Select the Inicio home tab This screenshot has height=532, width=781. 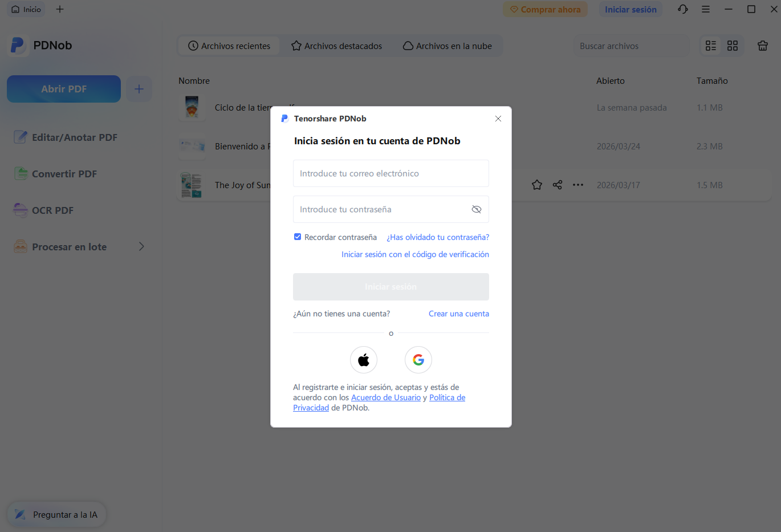(26, 10)
